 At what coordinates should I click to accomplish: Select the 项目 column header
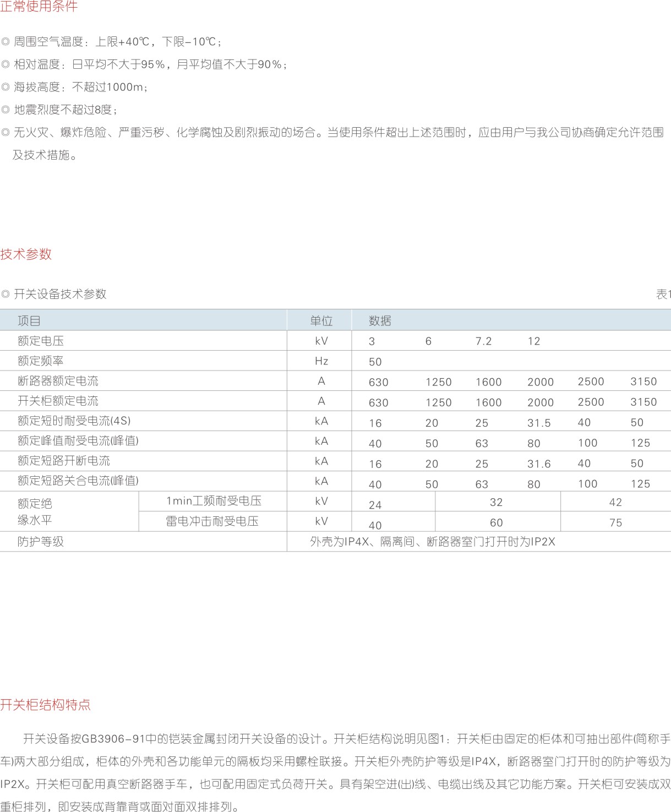tap(29, 321)
